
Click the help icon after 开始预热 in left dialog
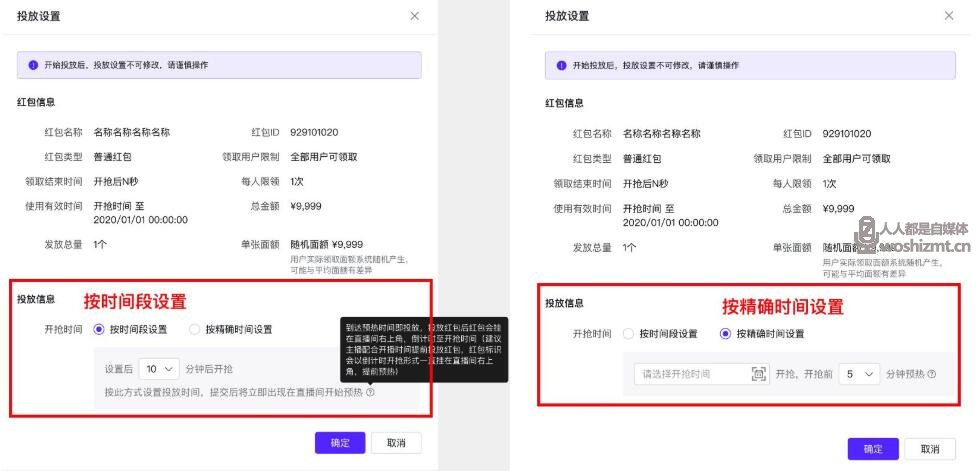coord(370,393)
